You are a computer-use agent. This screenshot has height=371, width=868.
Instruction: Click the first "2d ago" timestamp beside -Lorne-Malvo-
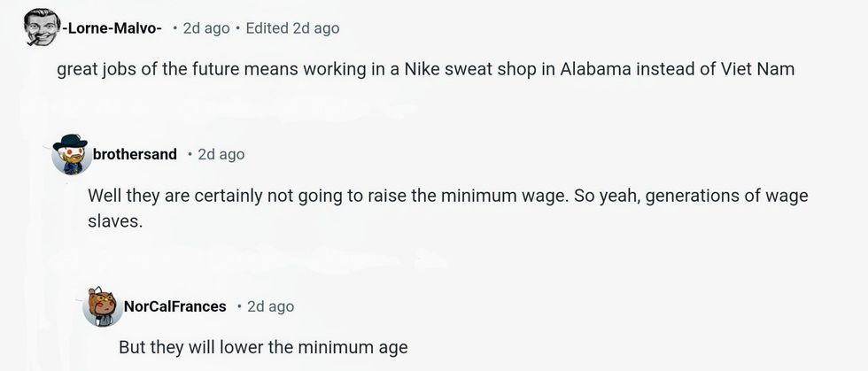(205, 28)
